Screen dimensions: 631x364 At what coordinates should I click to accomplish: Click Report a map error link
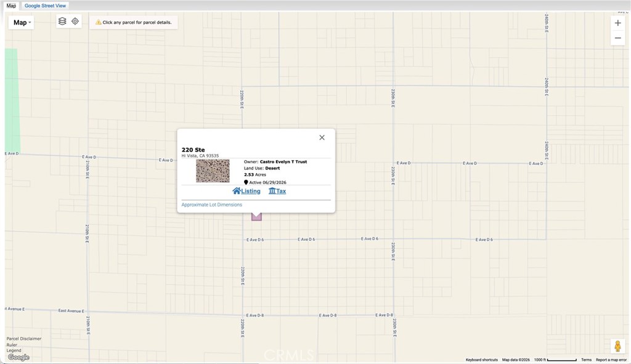point(611,360)
